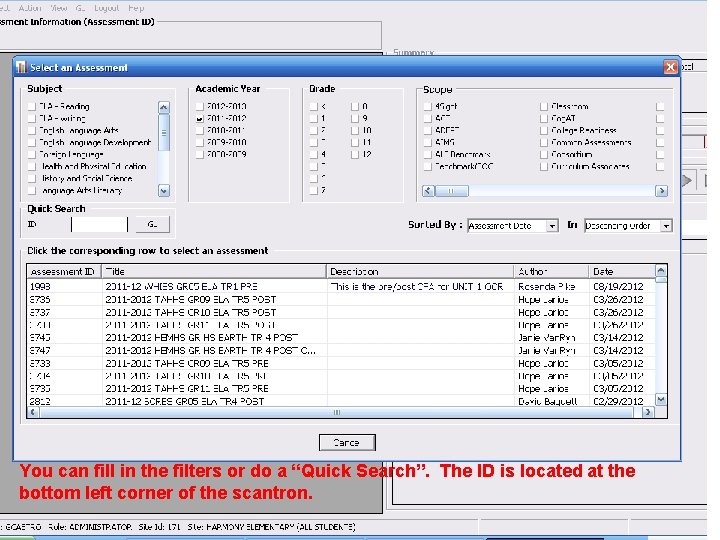Check the ADEPT scope

click(x=428, y=130)
